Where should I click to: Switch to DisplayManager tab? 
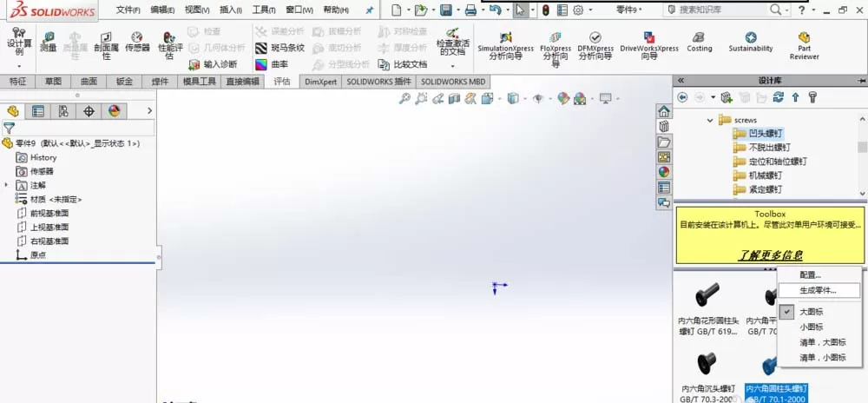pyautogui.click(x=114, y=111)
